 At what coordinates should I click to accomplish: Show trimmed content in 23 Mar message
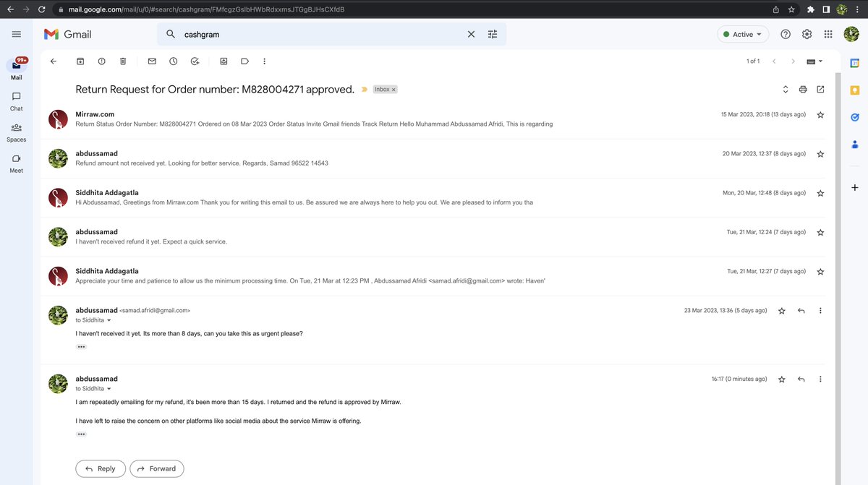point(81,347)
